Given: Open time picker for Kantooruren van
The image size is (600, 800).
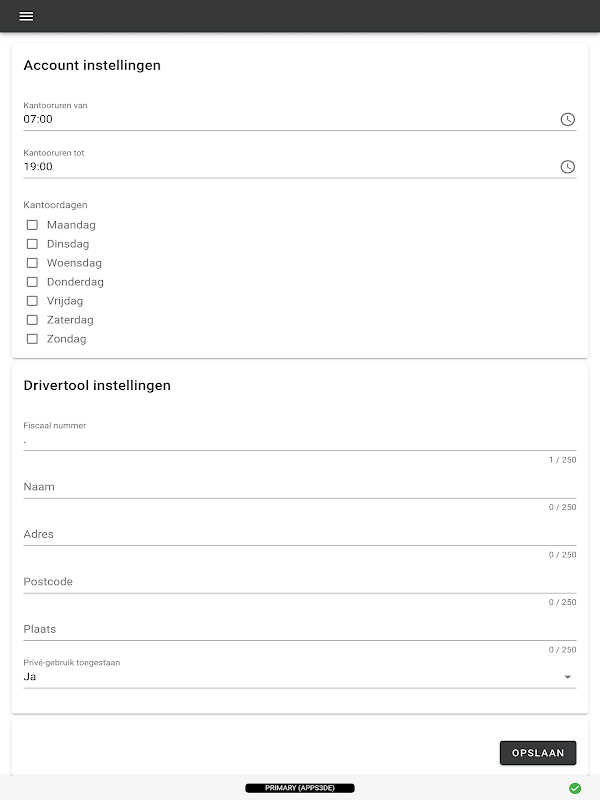Looking at the screenshot, I should pyautogui.click(x=567, y=119).
